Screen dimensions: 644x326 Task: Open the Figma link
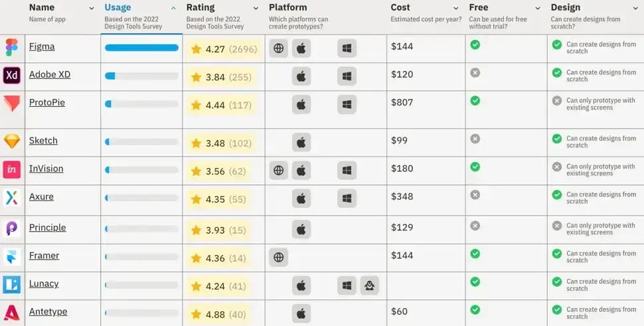[42, 46]
